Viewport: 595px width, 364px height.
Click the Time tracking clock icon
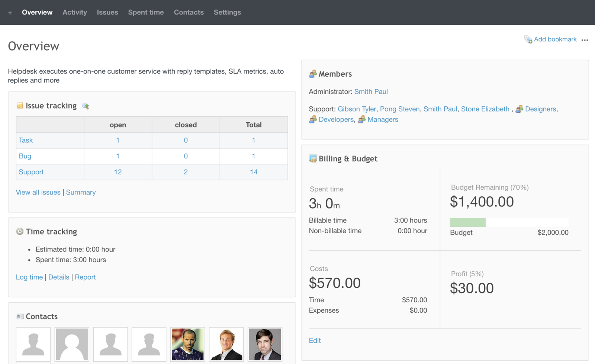tap(20, 231)
